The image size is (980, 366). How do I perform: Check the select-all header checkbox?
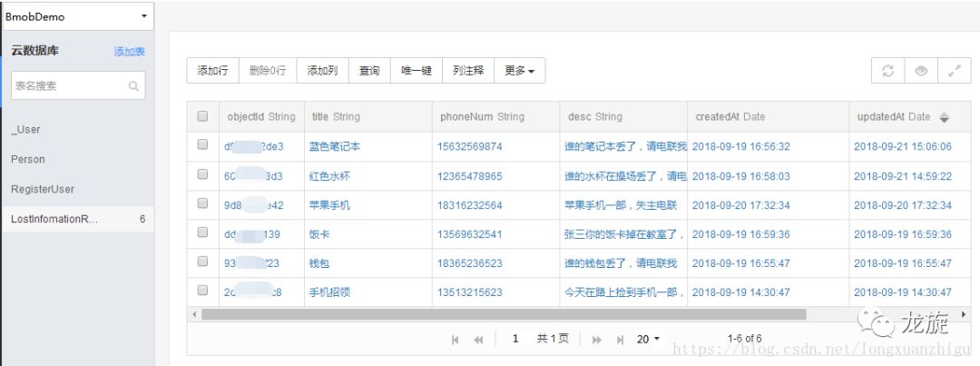click(202, 115)
